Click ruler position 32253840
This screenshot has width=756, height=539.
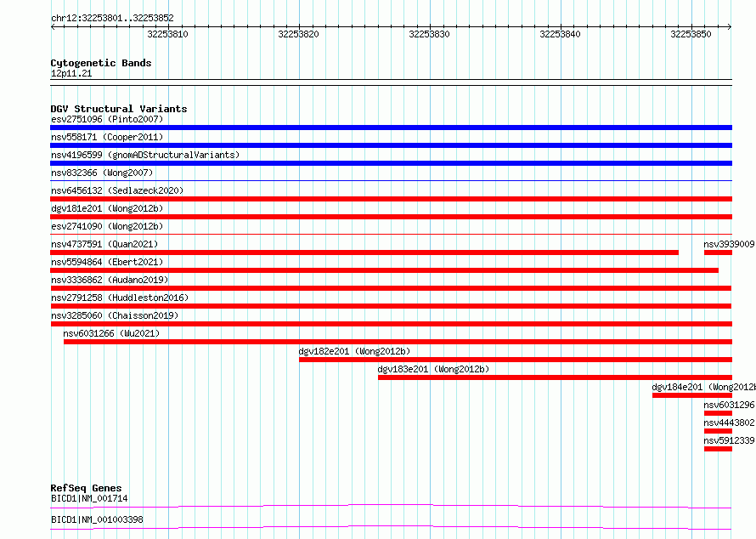561,34
